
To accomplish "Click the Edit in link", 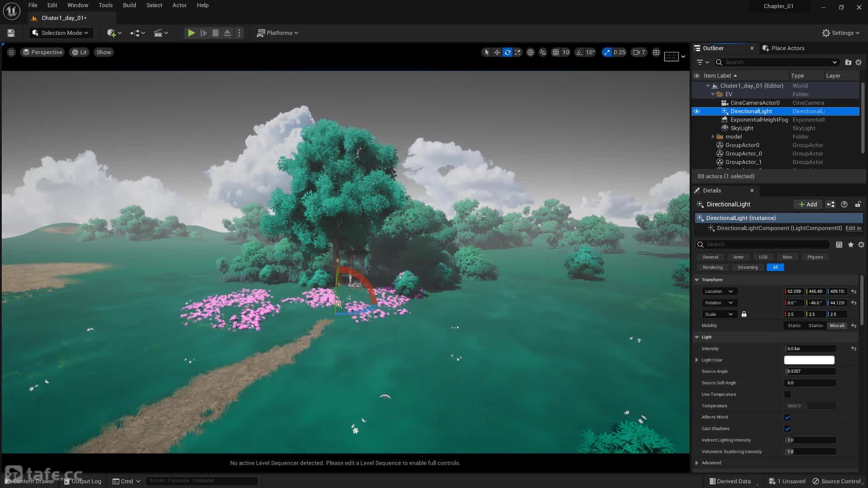I will 853,228.
